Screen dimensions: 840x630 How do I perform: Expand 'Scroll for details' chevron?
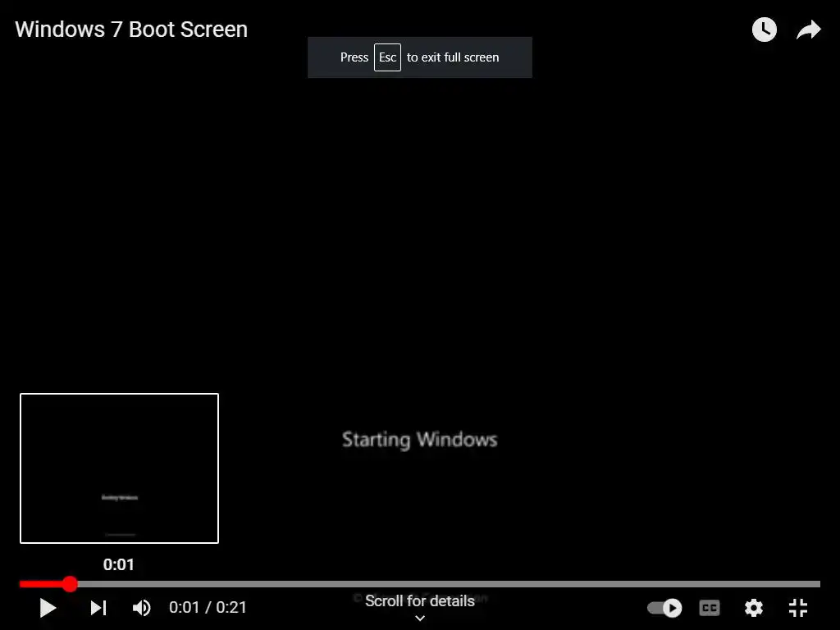point(420,619)
